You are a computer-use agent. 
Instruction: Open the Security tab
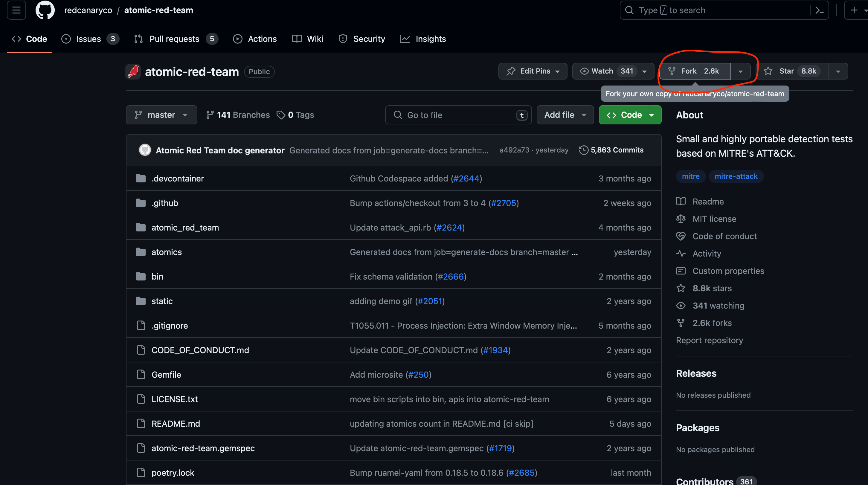[x=361, y=39]
